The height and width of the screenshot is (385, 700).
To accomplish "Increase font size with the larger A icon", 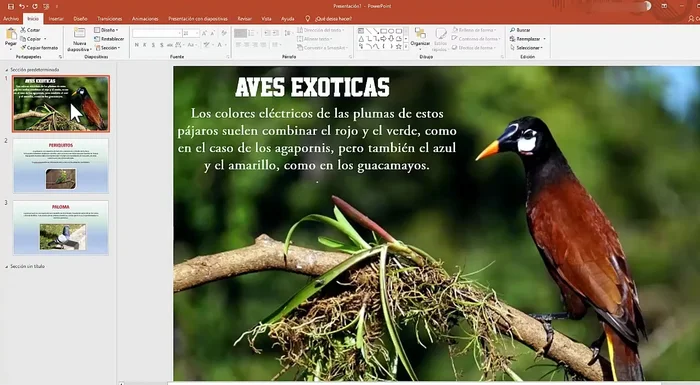I will (204, 33).
